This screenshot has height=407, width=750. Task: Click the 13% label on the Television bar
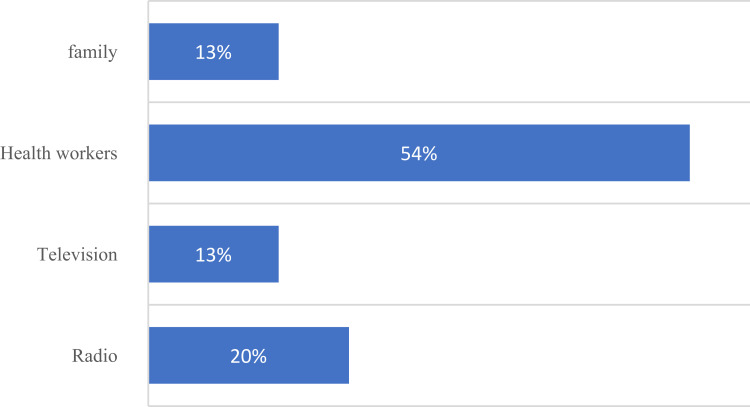(x=214, y=255)
